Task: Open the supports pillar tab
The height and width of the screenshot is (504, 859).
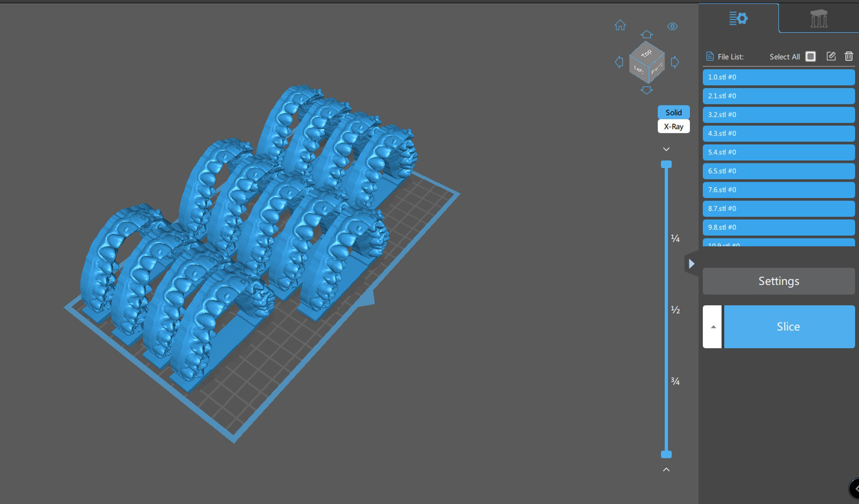Action: 819,19
